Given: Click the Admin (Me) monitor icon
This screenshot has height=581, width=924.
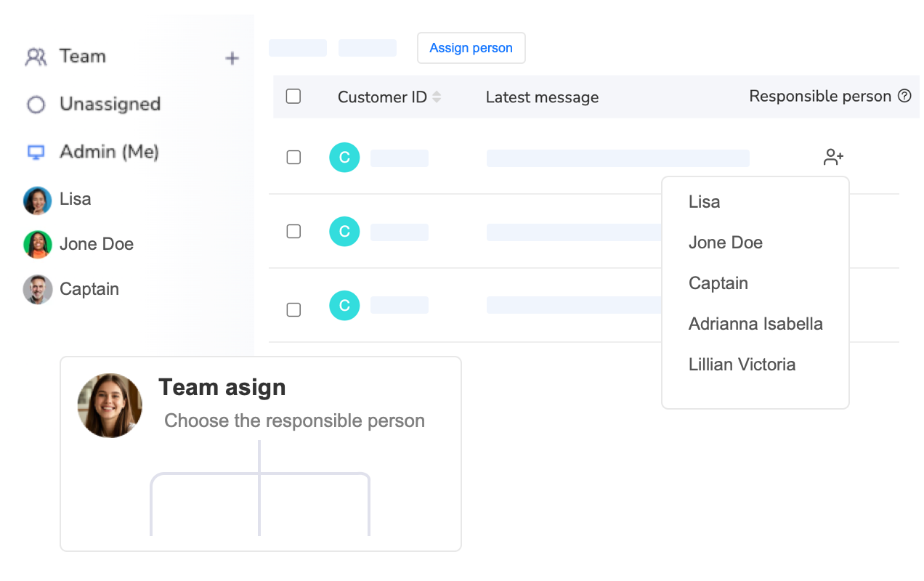Looking at the screenshot, I should tap(35, 152).
